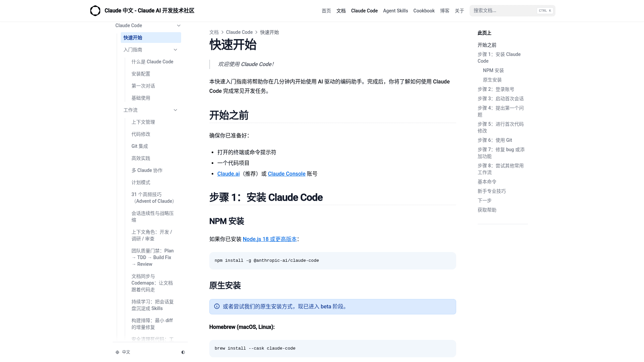Select Git 集成 in the sidebar
This screenshot has height=362, width=644.
click(x=140, y=146)
